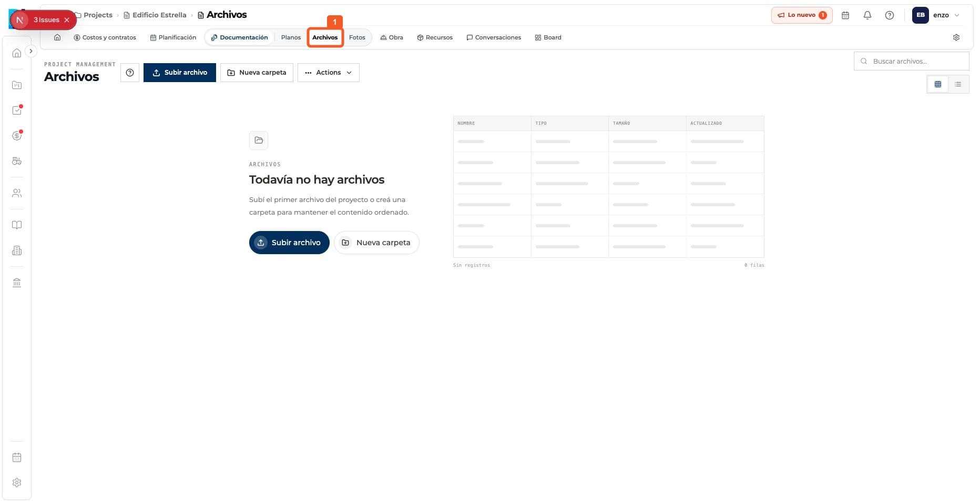
Task: Open the tasks checkbox icon with red dot
Action: (x=17, y=110)
